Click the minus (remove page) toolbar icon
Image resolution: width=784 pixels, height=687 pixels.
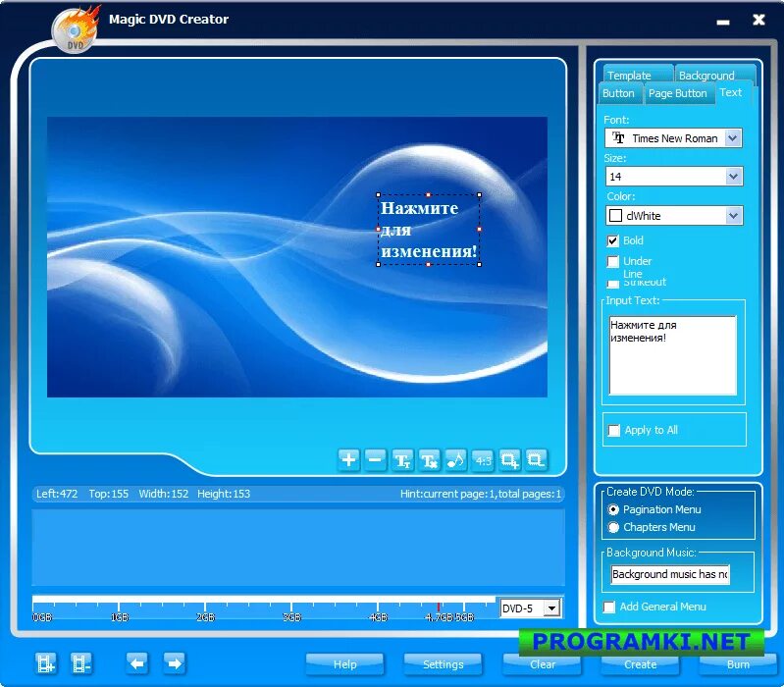point(376,459)
